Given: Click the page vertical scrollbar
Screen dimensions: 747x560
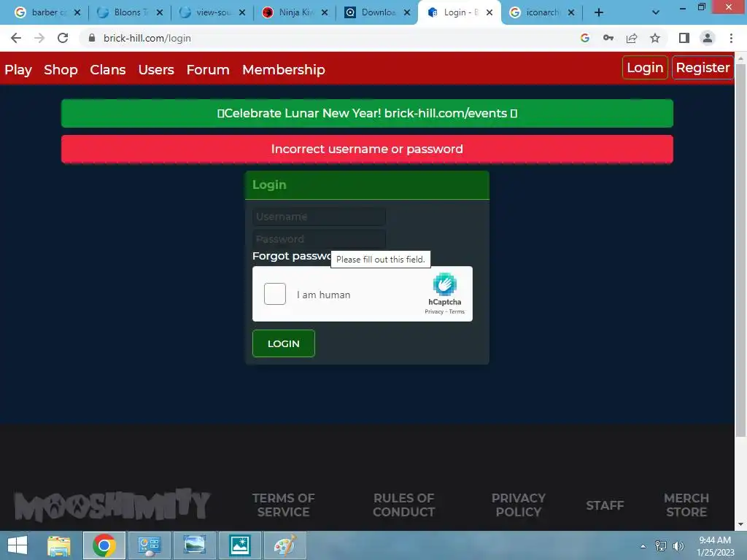Looking at the screenshot, I should pyautogui.click(x=740, y=250).
